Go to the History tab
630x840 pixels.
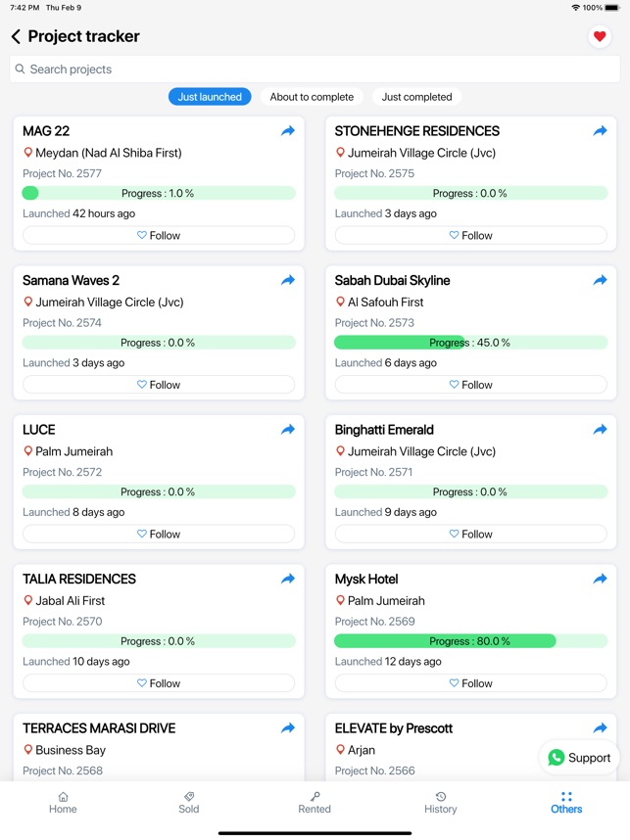440,803
